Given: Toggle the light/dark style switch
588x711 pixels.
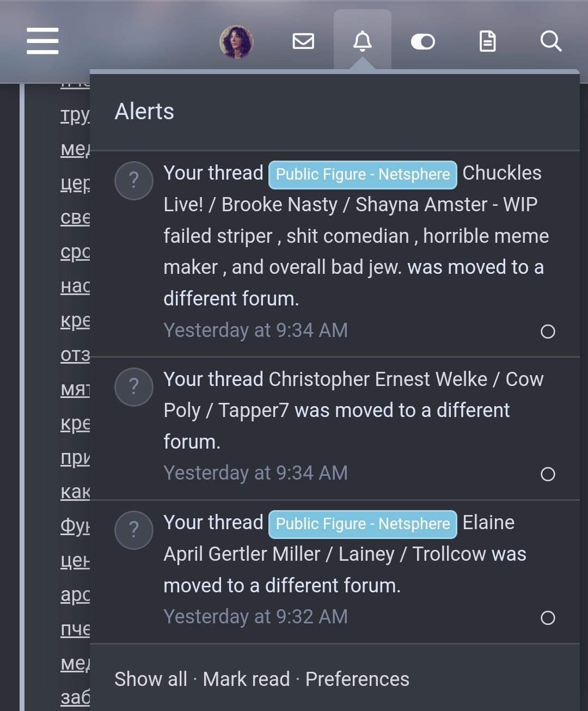Looking at the screenshot, I should tap(422, 41).
